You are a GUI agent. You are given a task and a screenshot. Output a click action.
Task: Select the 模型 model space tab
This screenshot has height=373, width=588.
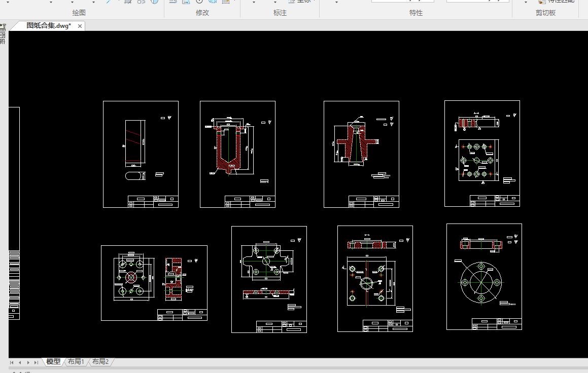click(x=53, y=361)
